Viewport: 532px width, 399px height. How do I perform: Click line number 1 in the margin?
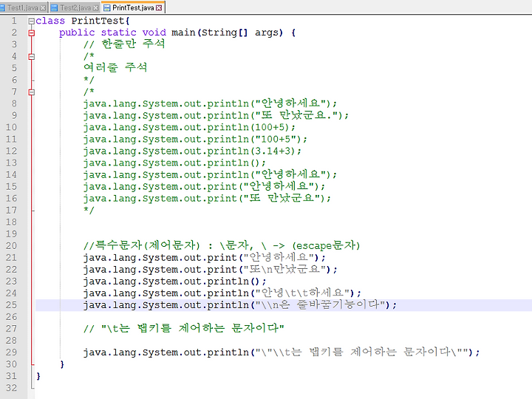coord(14,21)
